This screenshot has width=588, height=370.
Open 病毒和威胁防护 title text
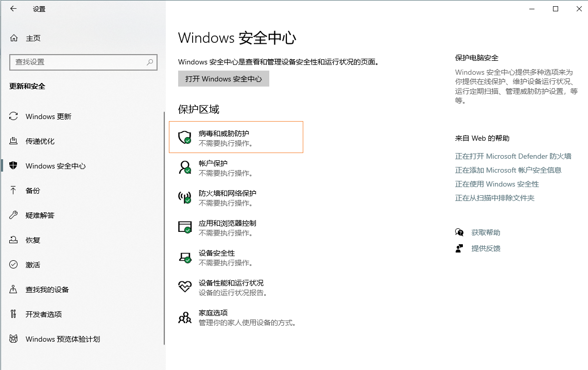pos(224,133)
